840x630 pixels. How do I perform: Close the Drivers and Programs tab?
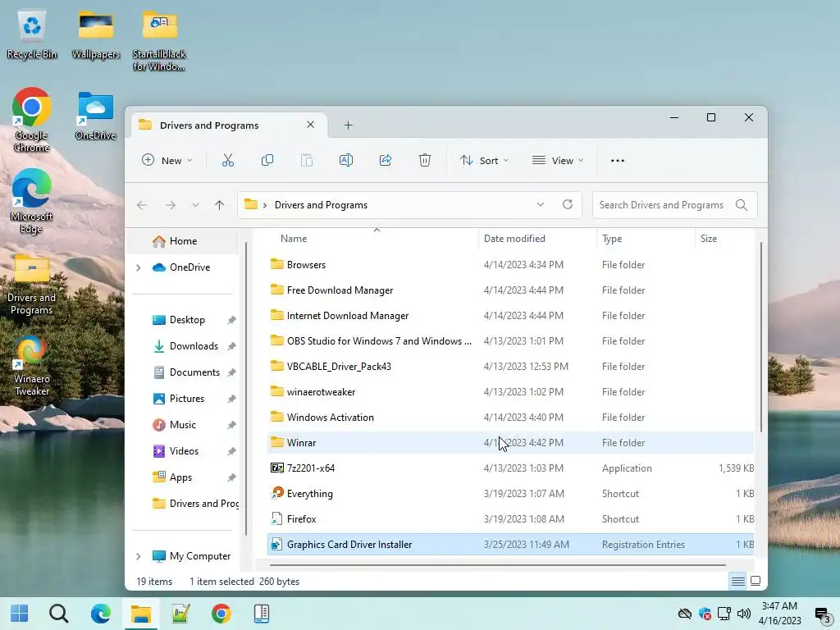310,125
